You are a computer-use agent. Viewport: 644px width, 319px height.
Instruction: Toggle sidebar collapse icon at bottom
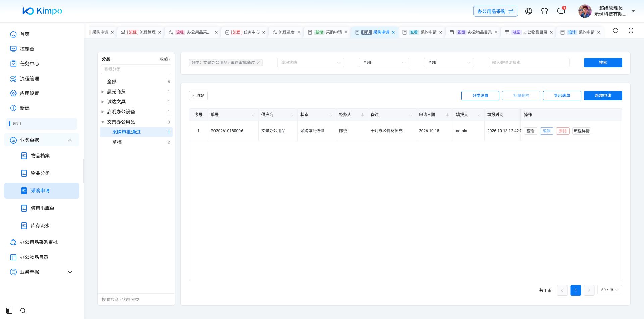[9, 311]
